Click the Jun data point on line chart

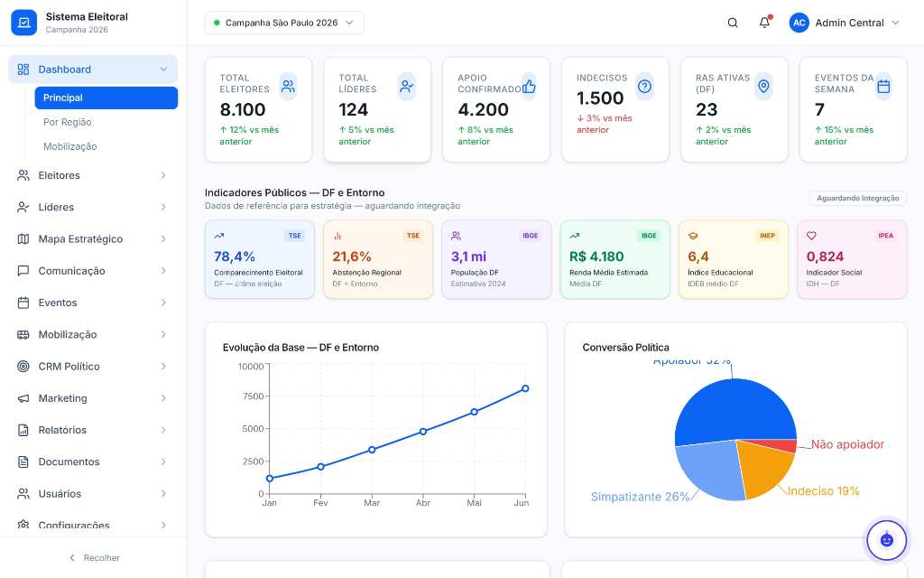(x=525, y=388)
